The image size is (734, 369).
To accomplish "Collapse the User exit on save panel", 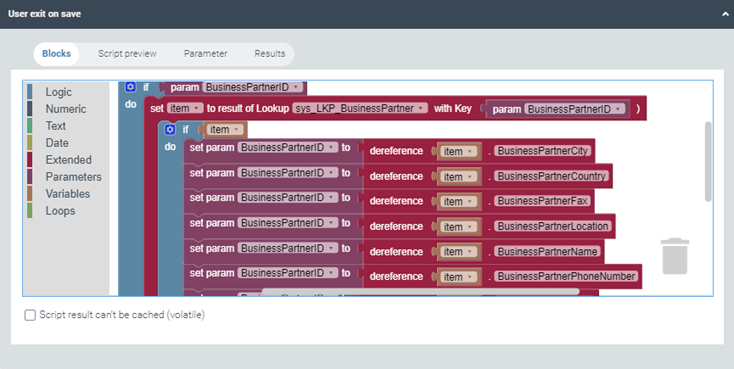I will click(725, 14).
